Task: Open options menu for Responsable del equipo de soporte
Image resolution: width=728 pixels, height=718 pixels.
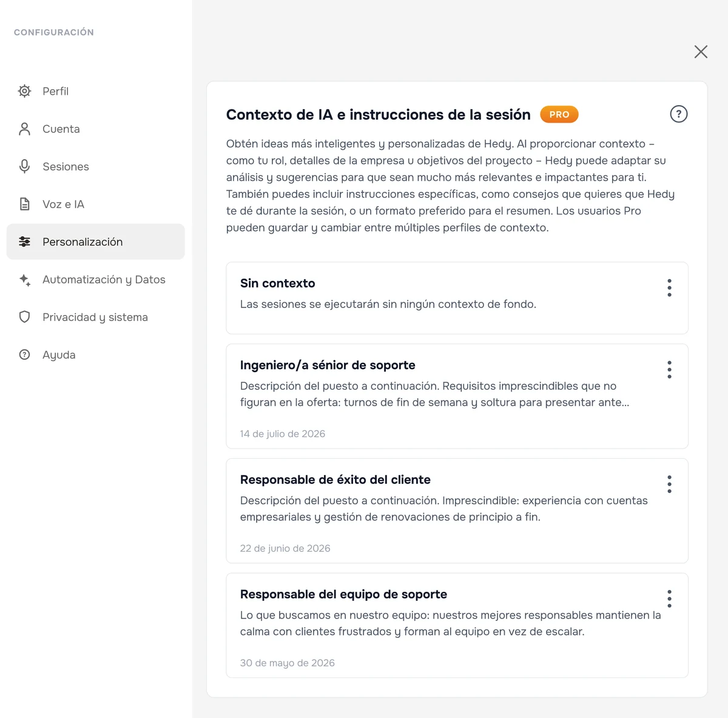Action: [669, 599]
